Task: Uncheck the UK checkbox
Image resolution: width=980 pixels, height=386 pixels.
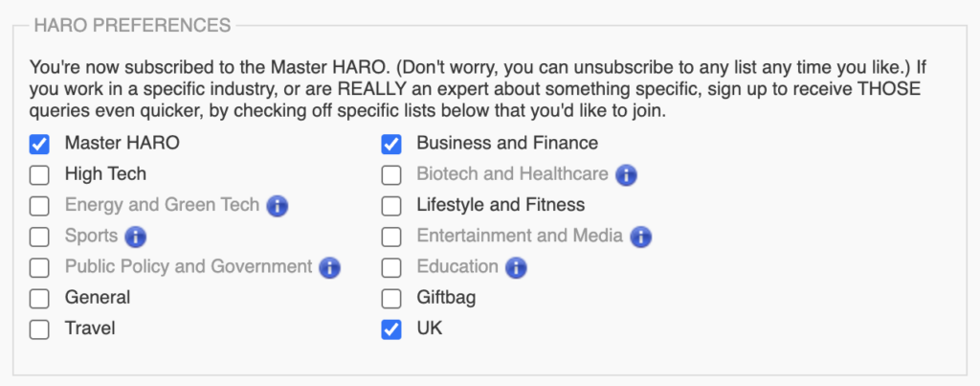Action: pos(391,329)
